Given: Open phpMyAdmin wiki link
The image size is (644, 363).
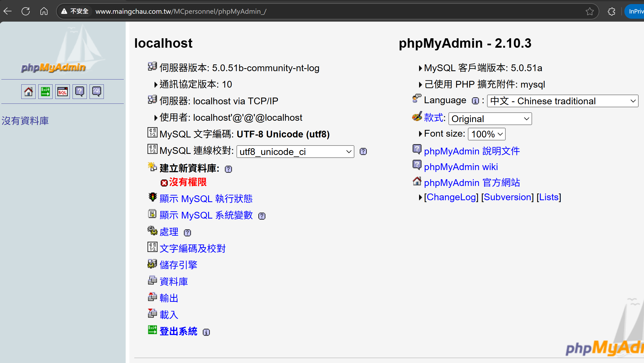Looking at the screenshot, I should tap(461, 167).
